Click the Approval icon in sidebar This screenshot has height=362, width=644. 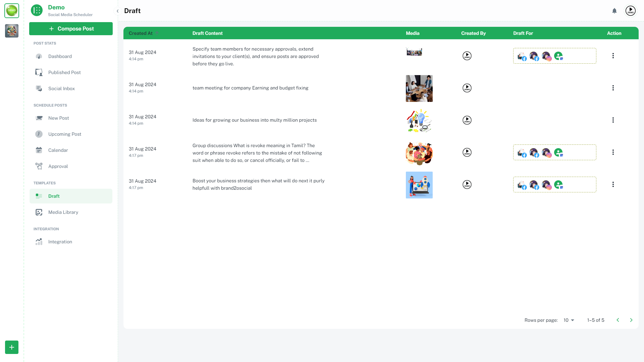[x=39, y=166]
